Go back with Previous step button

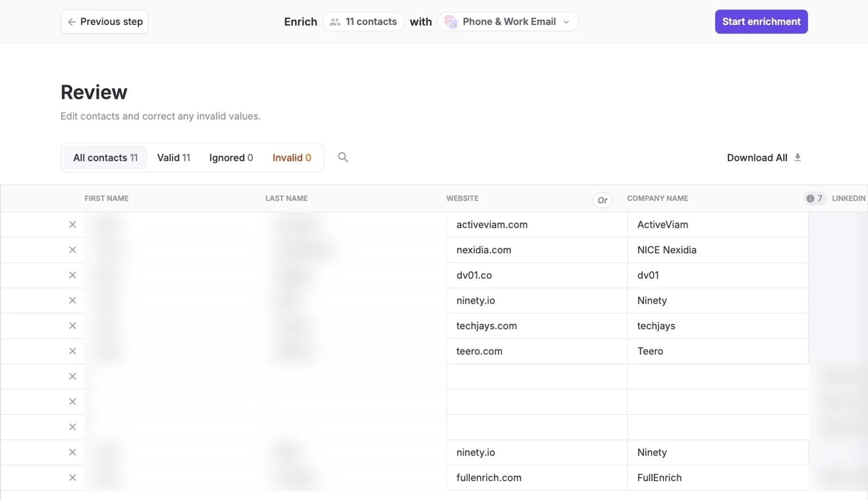click(105, 22)
